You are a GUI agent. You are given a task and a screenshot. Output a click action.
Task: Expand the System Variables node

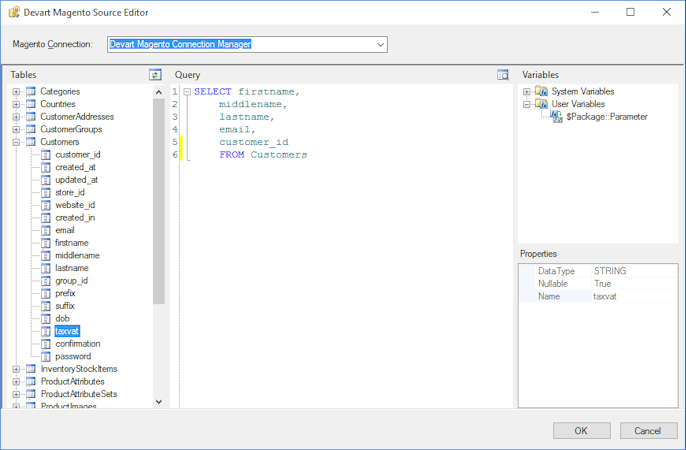click(527, 92)
